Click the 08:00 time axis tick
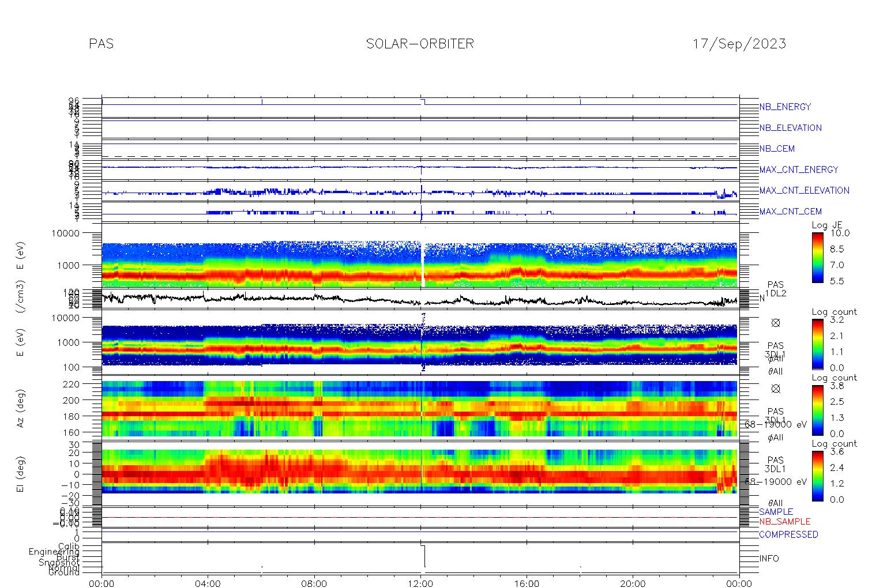 [x=314, y=583]
